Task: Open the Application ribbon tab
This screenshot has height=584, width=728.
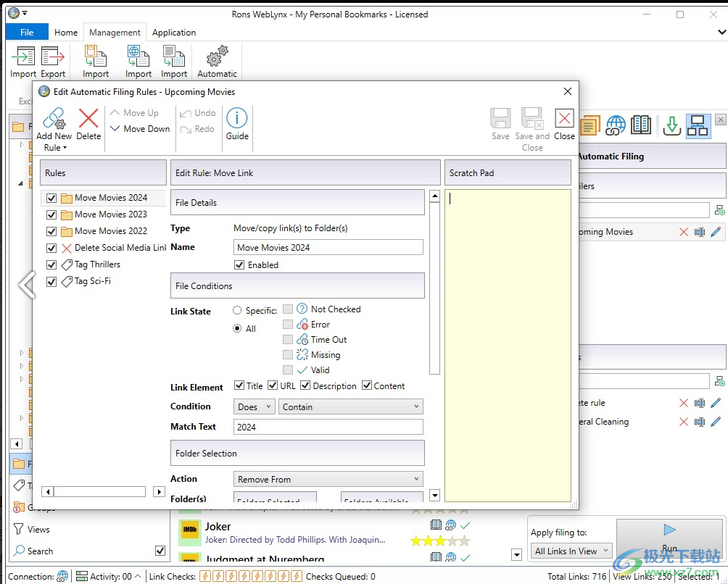Action: pyautogui.click(x=174, y=33)
